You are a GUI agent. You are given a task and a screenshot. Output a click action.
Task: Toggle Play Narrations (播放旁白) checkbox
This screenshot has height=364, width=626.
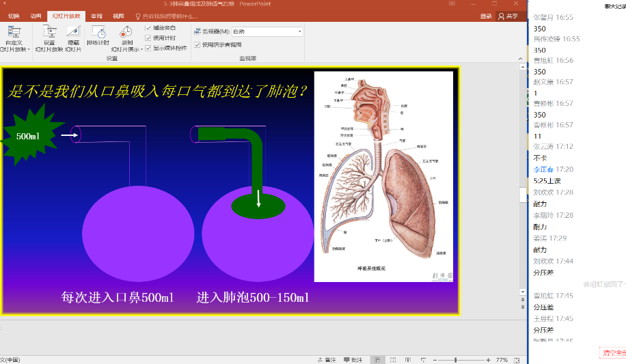click(148, 28)
